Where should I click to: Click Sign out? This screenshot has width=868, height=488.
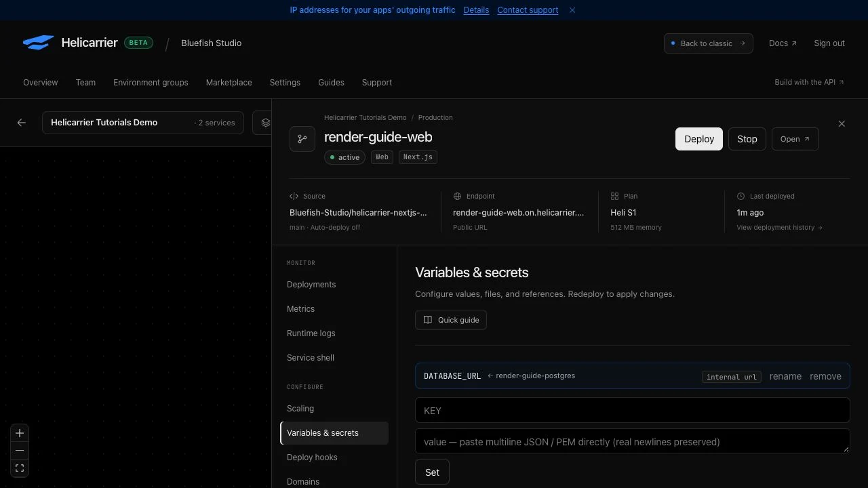click(x=829, y=43)
